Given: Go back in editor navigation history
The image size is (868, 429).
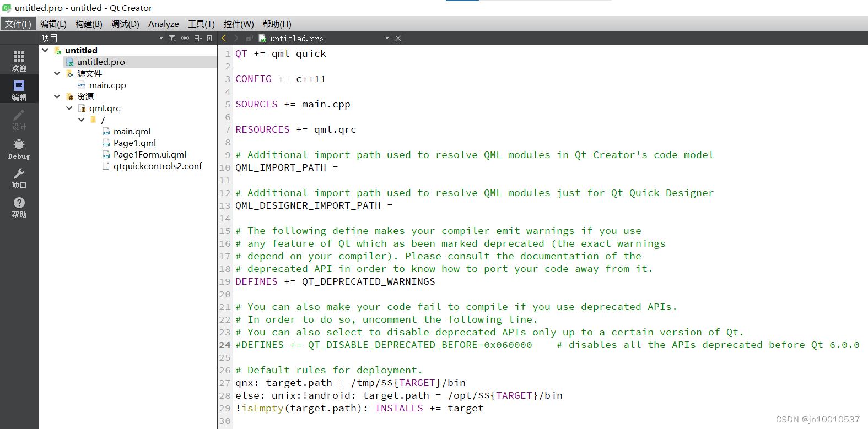Looking at the screenshot, I should [224, 38].
